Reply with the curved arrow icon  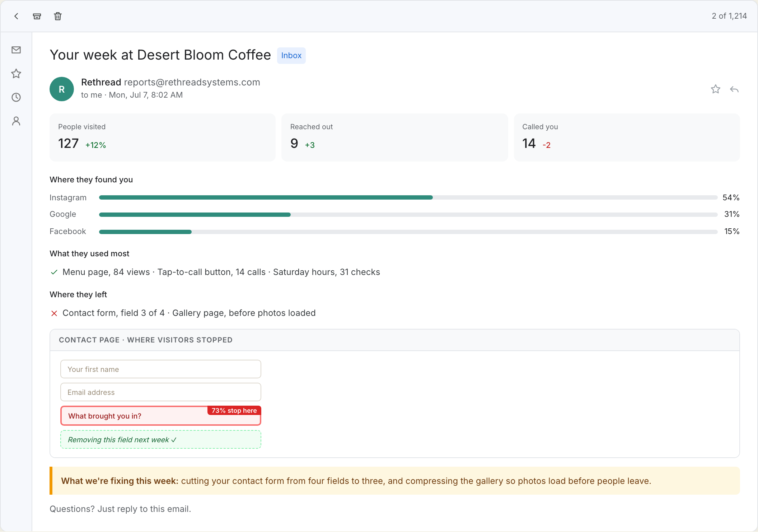click(734, 89)
